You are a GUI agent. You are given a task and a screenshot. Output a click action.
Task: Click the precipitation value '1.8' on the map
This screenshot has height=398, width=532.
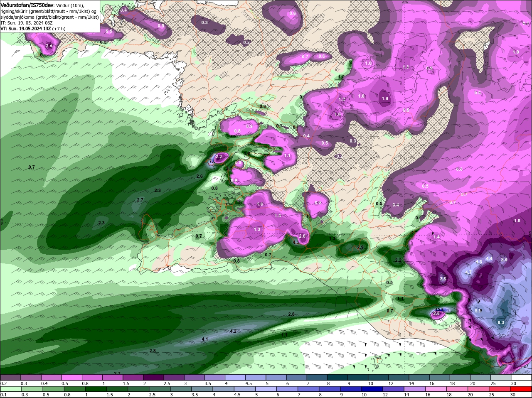(517, 221)
